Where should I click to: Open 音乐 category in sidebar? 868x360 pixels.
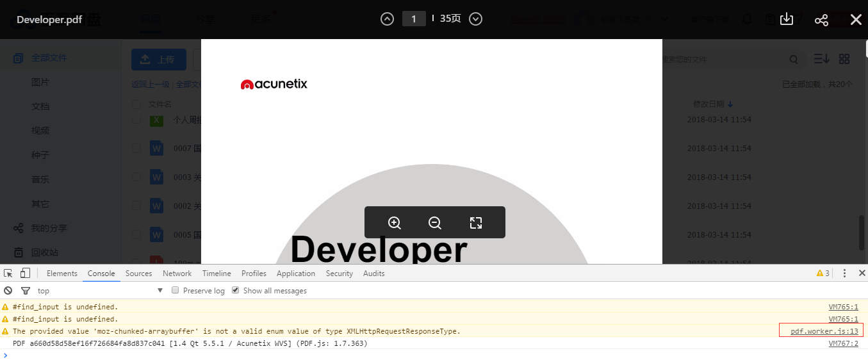coord(40,179)
